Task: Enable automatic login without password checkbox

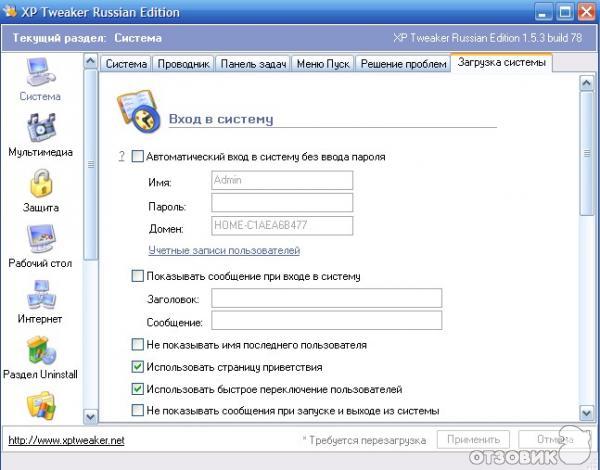Action: [137, 156]
